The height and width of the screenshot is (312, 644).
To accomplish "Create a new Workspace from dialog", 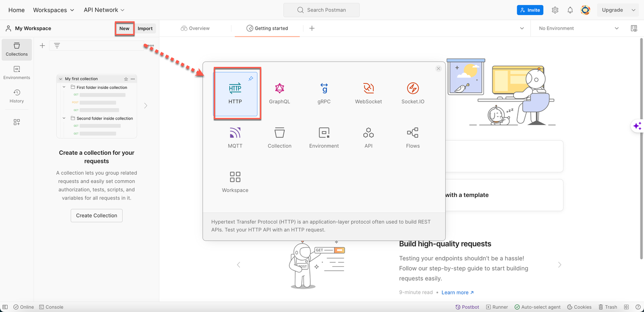I will (235, 182).
